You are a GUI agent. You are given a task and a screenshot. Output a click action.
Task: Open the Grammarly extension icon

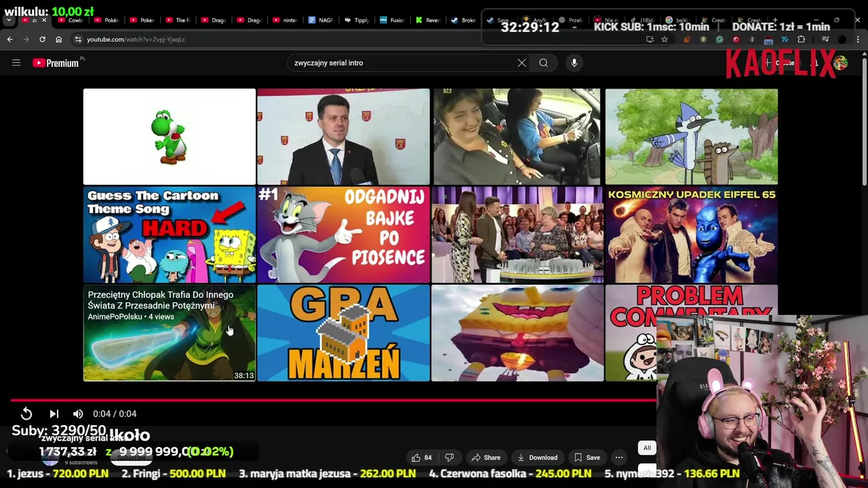pos(719,39)
